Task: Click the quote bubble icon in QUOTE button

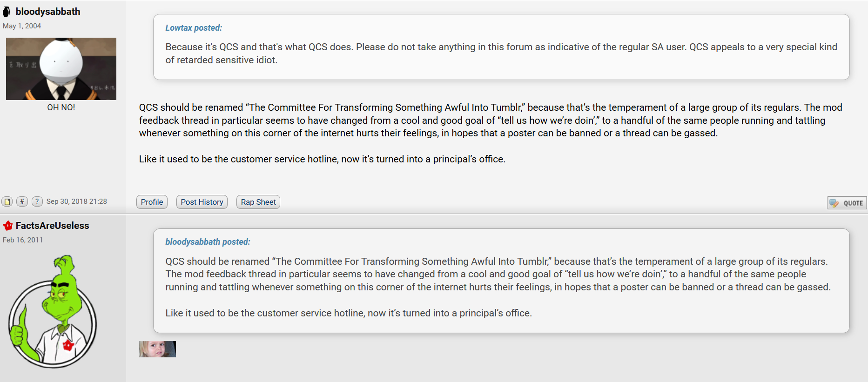Action: tap(834, 203)
